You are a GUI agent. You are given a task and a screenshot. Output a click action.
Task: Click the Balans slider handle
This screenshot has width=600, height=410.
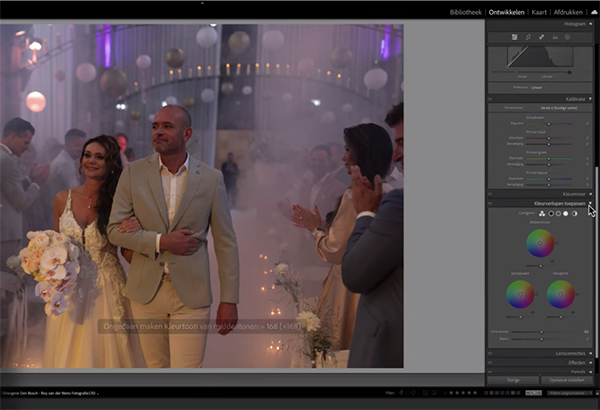coord(541,339)
